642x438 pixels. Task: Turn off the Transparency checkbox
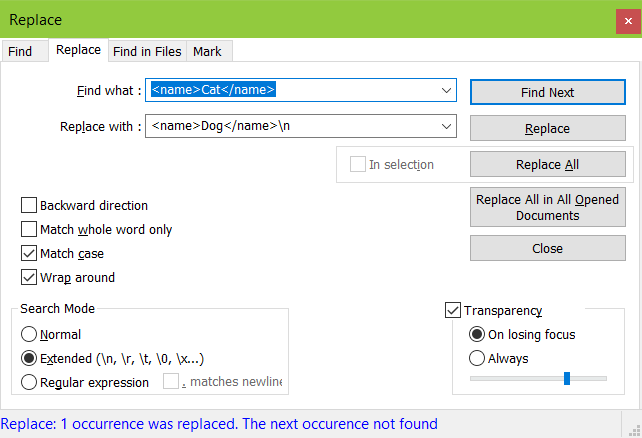[453, 310]
